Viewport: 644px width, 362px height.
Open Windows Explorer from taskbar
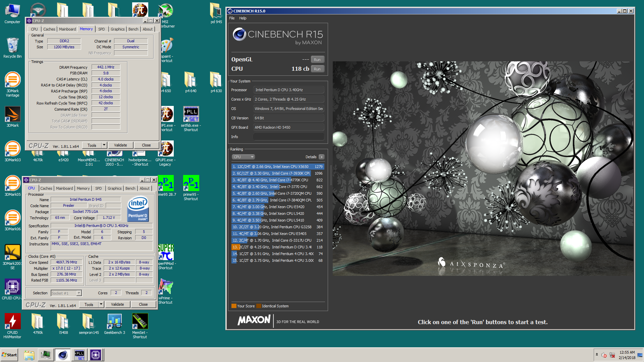29,355
